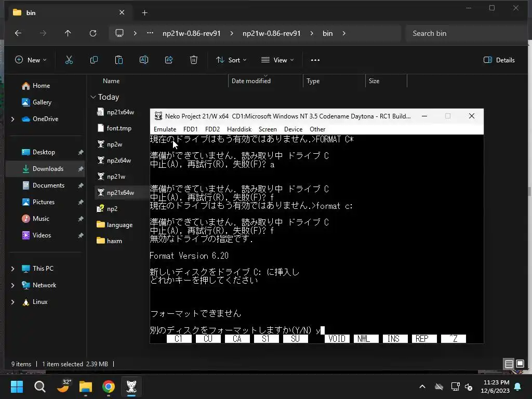
Task: Expand OneDrive in navigation pane
Action: (12, 119)
